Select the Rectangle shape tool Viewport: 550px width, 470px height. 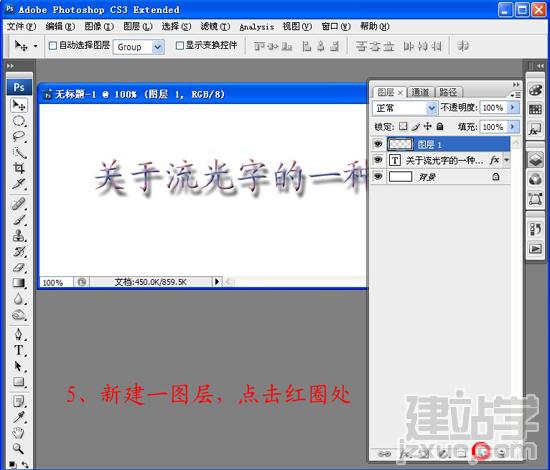[19, 382]
